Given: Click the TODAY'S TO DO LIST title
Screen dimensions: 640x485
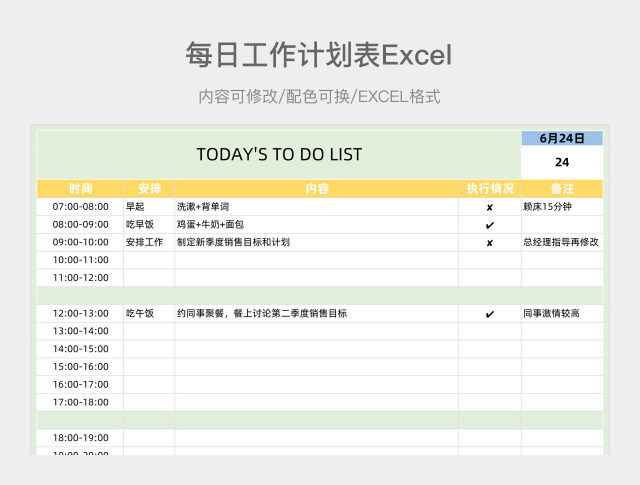Looking at the screenshot, I should [279, 155].
